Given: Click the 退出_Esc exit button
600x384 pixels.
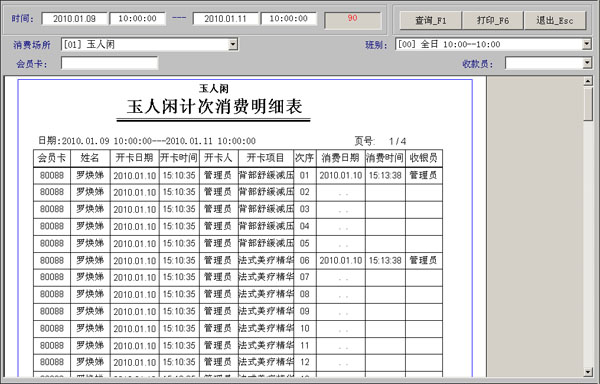Looking at the screenshot, I should [x=555, y=20].
